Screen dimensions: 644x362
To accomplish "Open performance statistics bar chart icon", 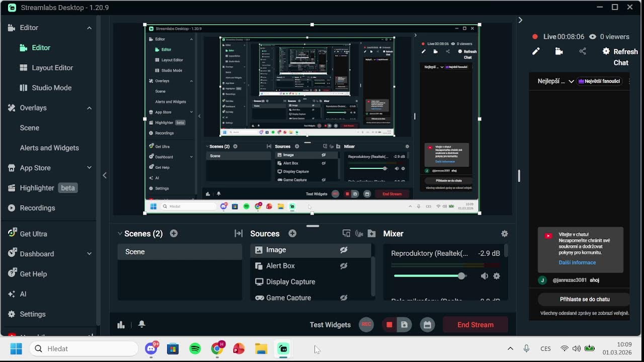I will 121,325.
